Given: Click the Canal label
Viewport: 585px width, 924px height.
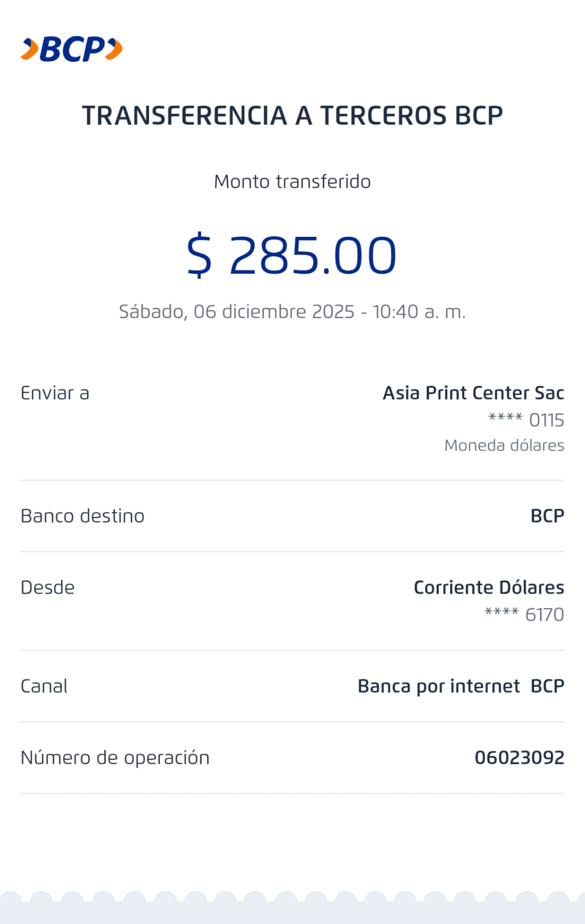Looking at the screenshot, I should 44,686.
